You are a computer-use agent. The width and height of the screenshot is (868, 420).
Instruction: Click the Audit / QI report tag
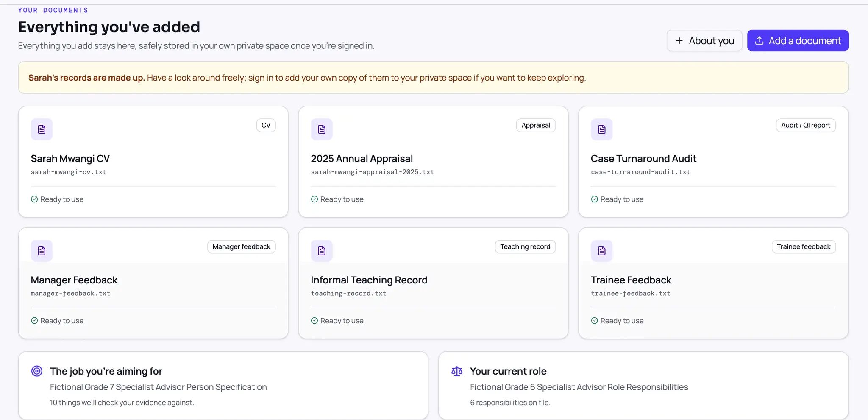click(806, 125)
